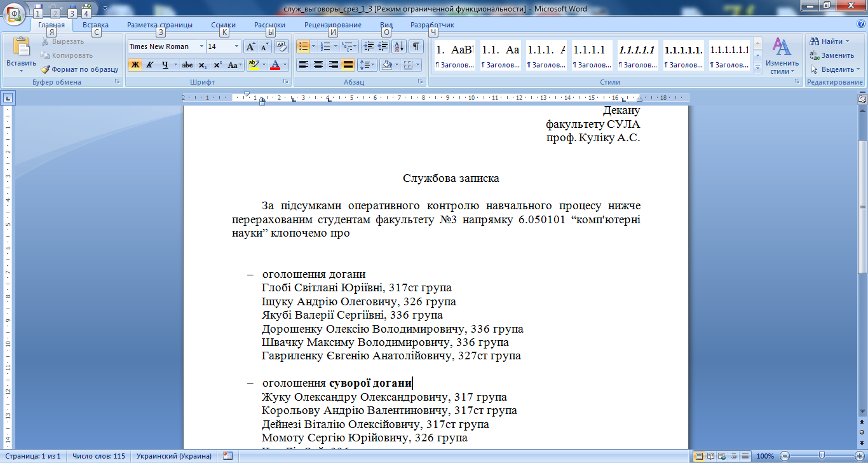
Task: Click Change Styles (Изменить стили)
Action: pos(782,57)
